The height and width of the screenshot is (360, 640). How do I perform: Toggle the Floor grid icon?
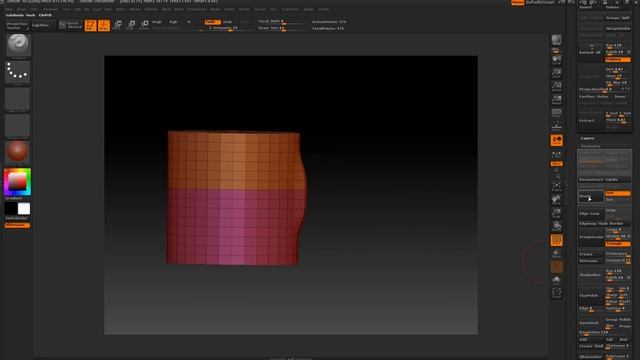coord(556,126)
